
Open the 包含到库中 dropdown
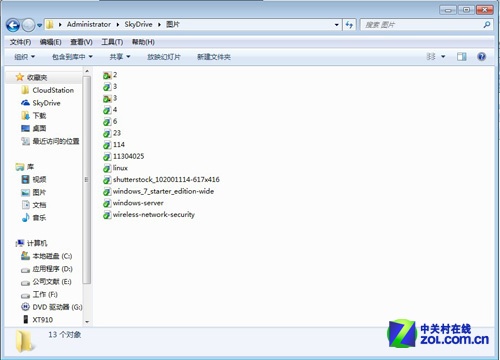(72, 57)
